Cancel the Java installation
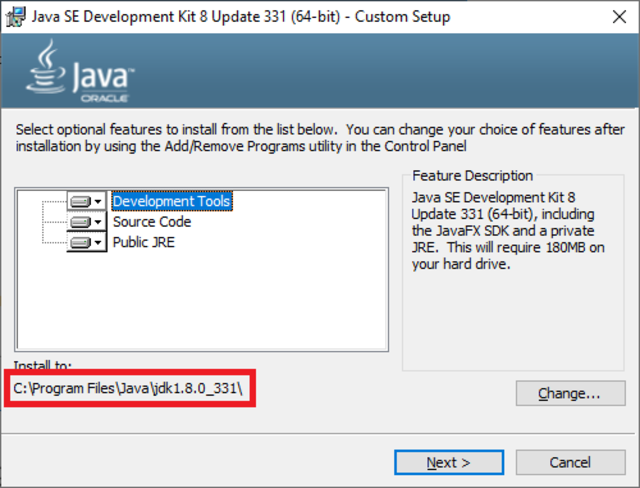Viewport: 640px width, 488px height. tap(570, 462)
